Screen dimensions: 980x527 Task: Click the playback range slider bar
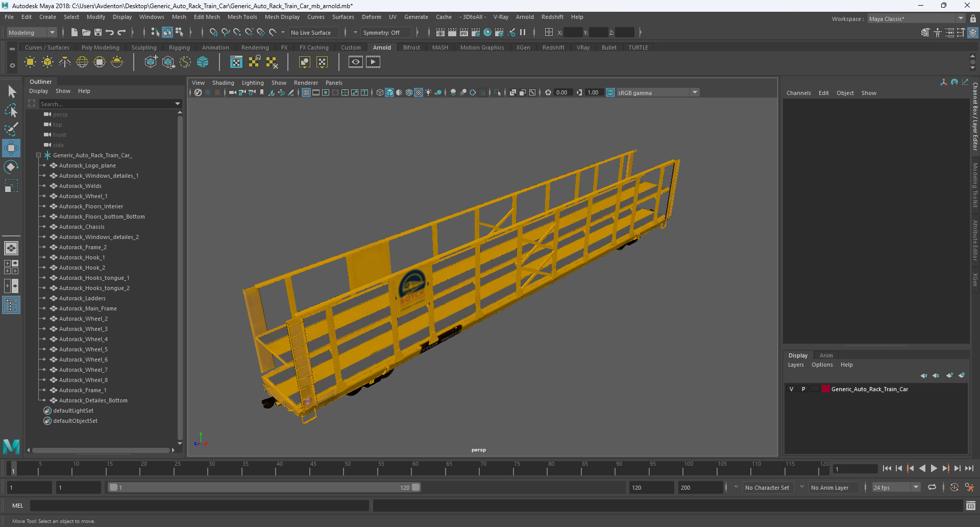[x=265, y=488]
